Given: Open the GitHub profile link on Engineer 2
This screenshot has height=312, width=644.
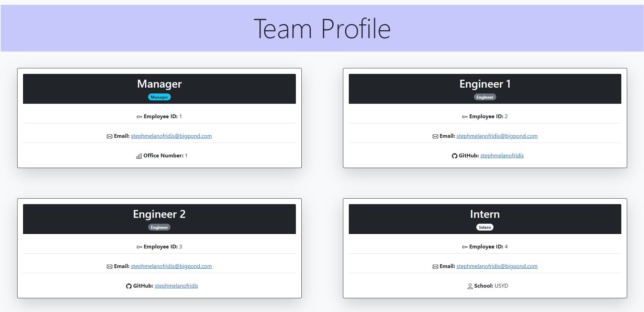Looking at the screenshot, I should [x=176, y=286].
